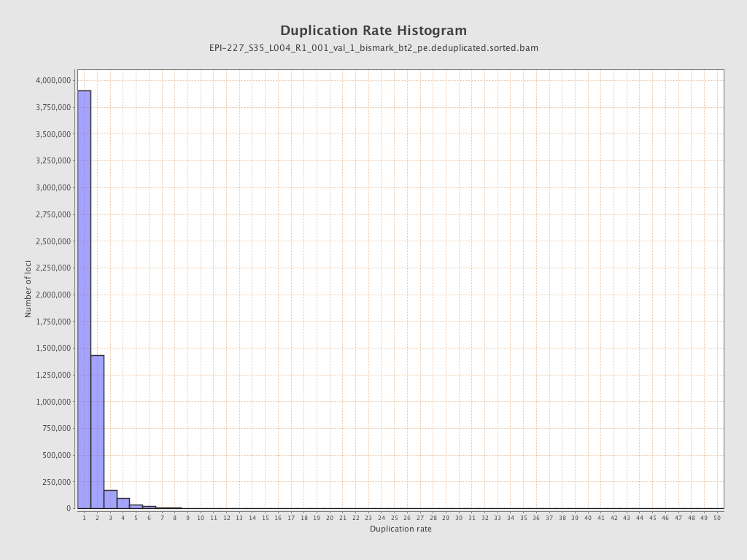This screenshot has width=747, height=560.
Task: Click the 1,500,000 y-axis tick label
Action: point(53,348)
